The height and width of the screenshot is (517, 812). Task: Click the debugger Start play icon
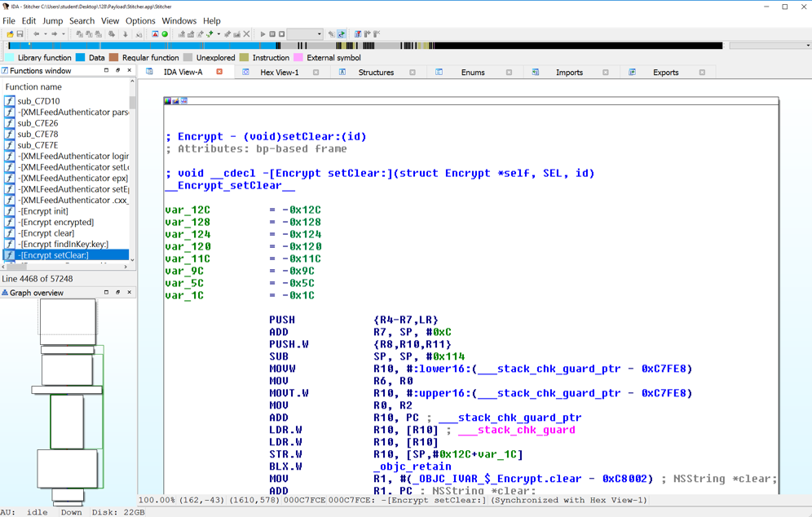point(263,34)
